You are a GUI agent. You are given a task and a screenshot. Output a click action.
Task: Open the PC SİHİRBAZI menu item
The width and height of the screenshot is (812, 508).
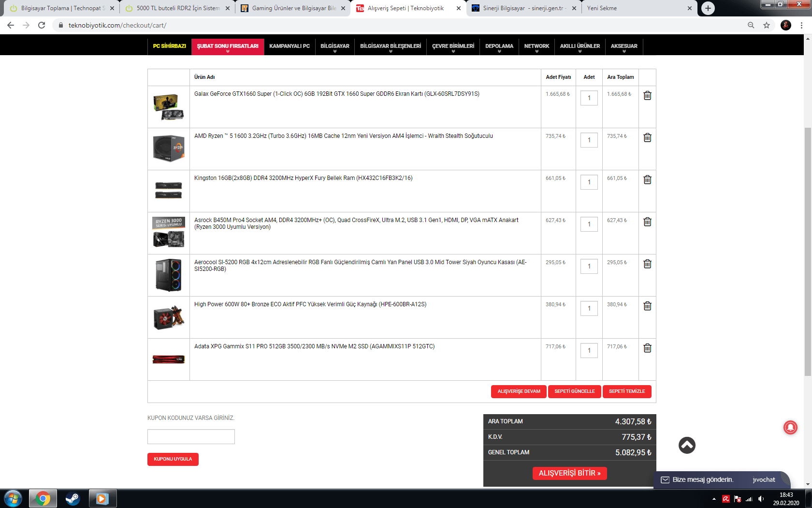[170, 46]
